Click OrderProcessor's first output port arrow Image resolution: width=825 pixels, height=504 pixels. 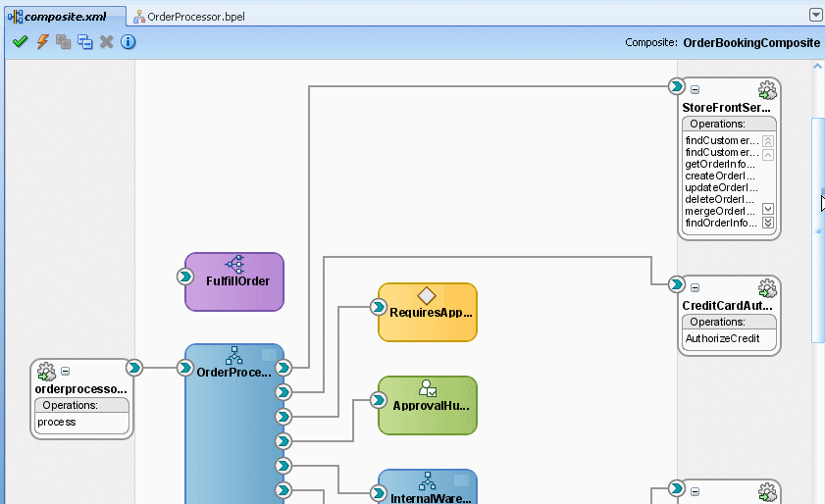[284, 368]
